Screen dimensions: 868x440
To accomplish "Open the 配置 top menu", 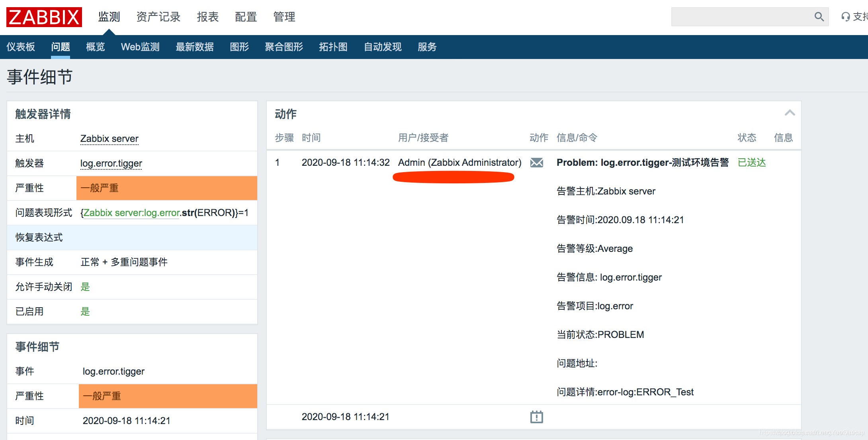I will tap(246, 17).
